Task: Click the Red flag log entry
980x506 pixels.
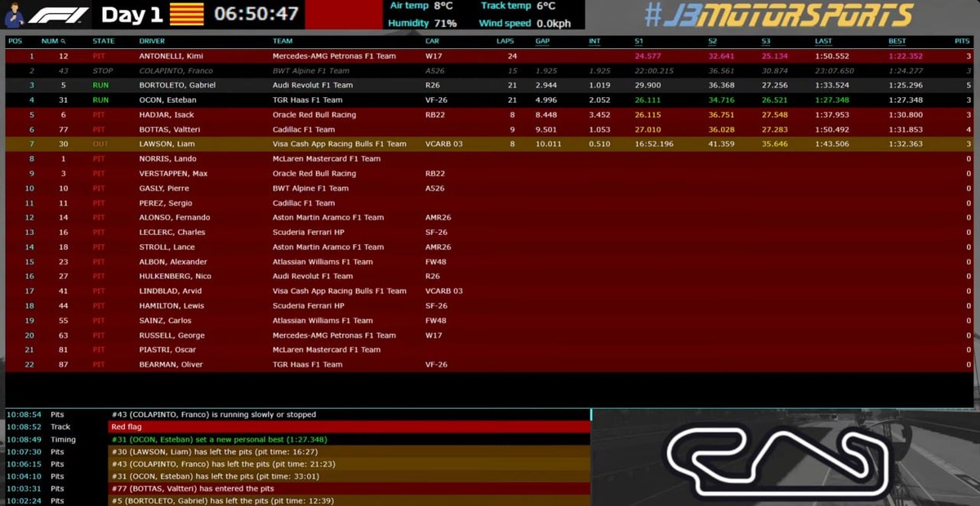Action: click(x=349, y=427)
